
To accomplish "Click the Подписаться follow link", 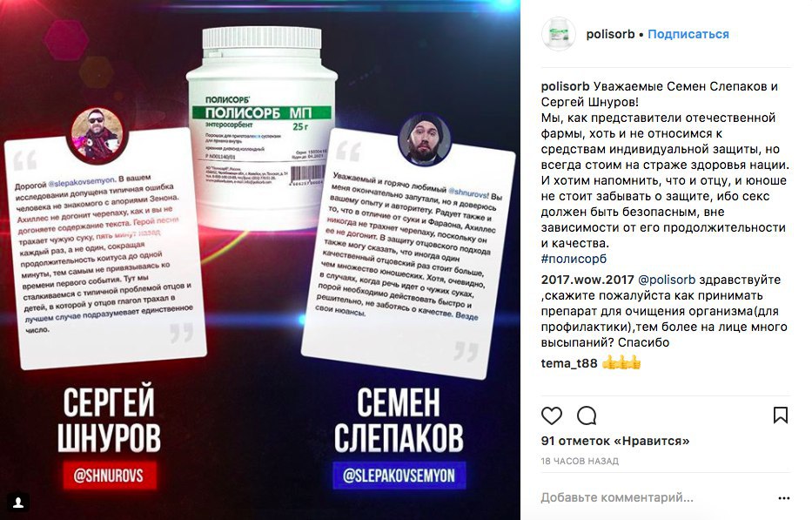I will tap(688, 34).
